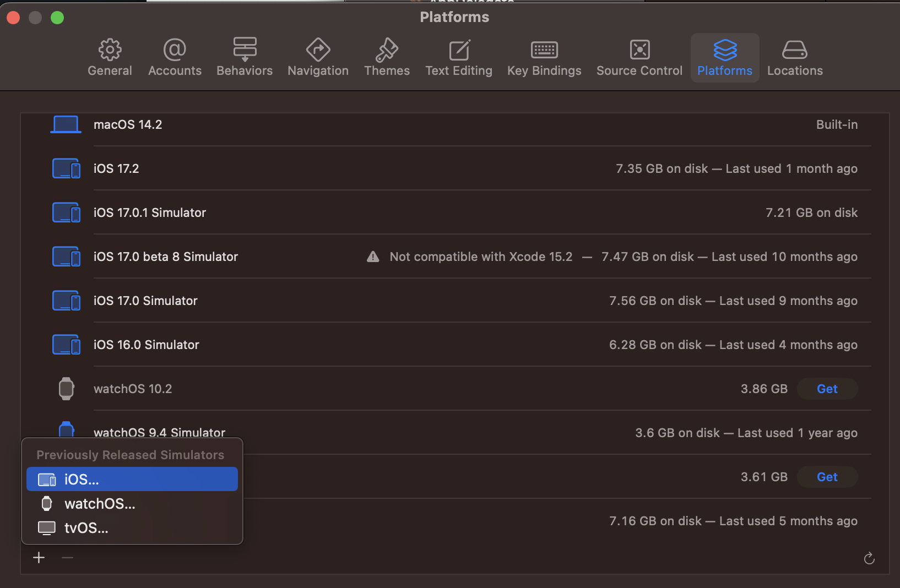Viewport: 900px width, 588px height.
Task: Zoom the window with green button
Action: tap(57, 18)
